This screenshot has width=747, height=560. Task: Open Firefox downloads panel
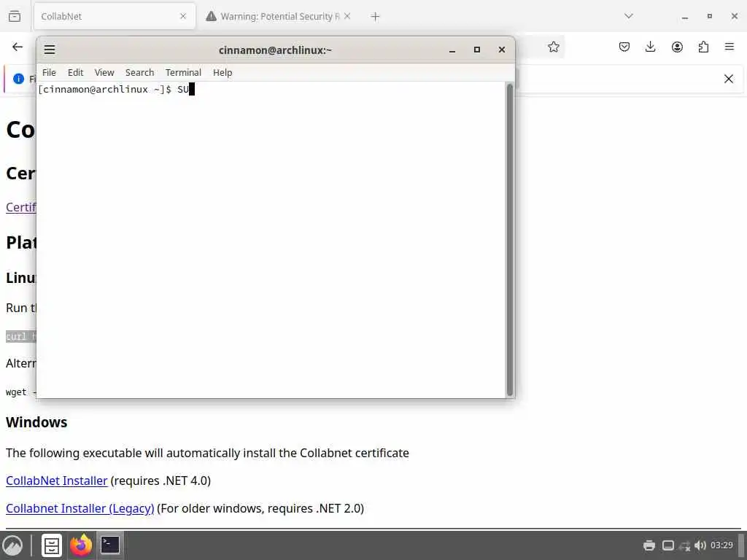tap(650, 47)
